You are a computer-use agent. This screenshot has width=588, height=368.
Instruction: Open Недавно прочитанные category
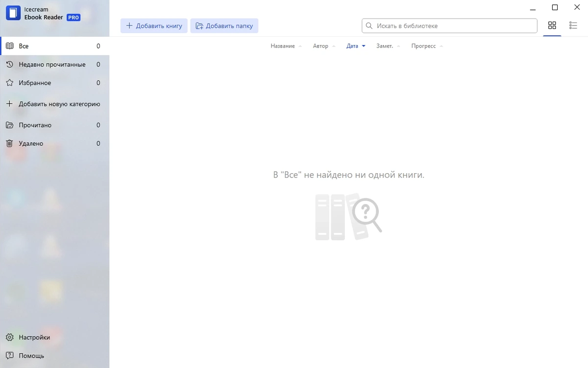tap(55, 65)
